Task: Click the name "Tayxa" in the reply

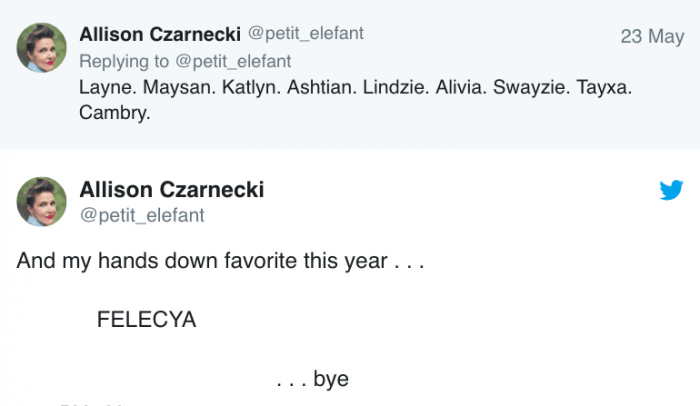Action: 607,87
